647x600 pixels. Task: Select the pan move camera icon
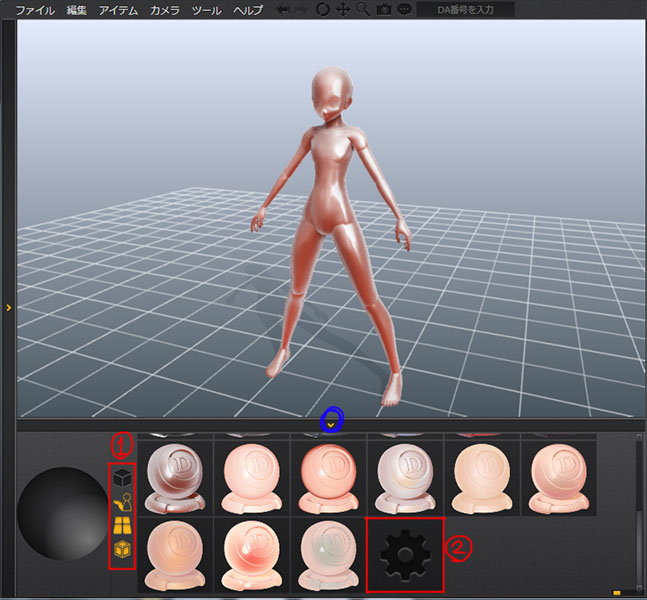pyautogui.click(x=342, y=10)
